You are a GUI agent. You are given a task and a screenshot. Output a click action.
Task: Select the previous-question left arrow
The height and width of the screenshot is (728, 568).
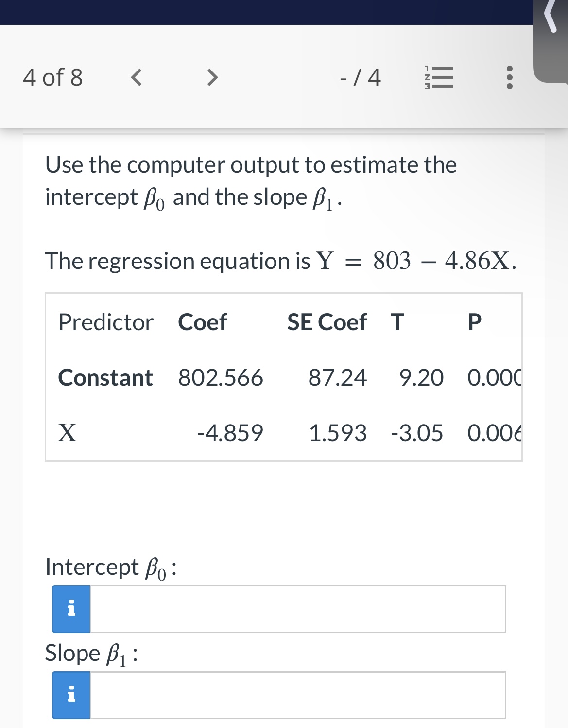137,78
